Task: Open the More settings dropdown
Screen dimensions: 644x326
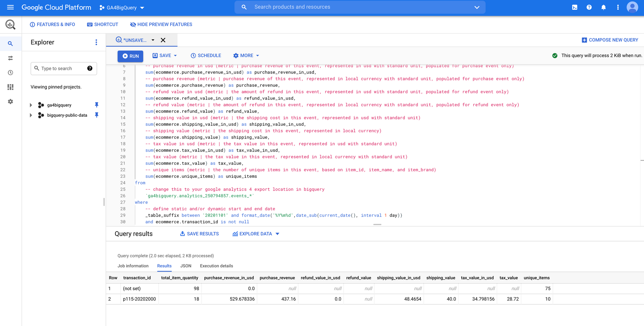Action: pyautogui.click(x=246, y=55)
